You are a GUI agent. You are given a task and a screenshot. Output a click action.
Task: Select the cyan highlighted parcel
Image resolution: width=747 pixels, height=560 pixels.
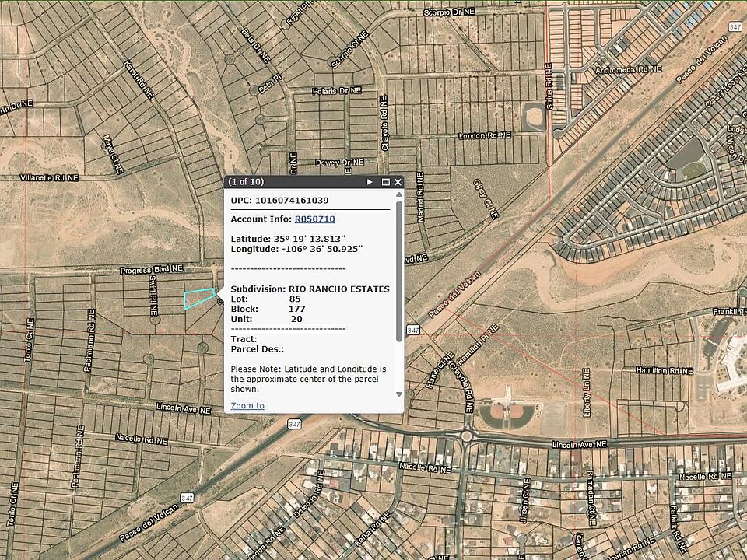point(198,297)
